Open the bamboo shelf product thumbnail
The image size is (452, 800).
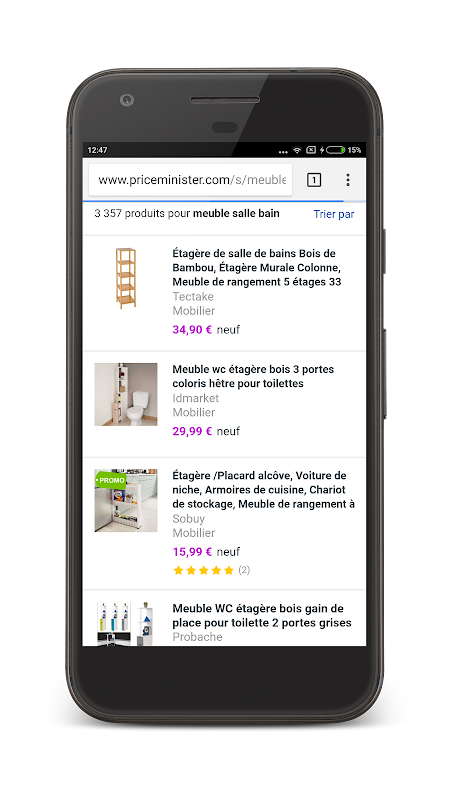click(x=125, y=278)
